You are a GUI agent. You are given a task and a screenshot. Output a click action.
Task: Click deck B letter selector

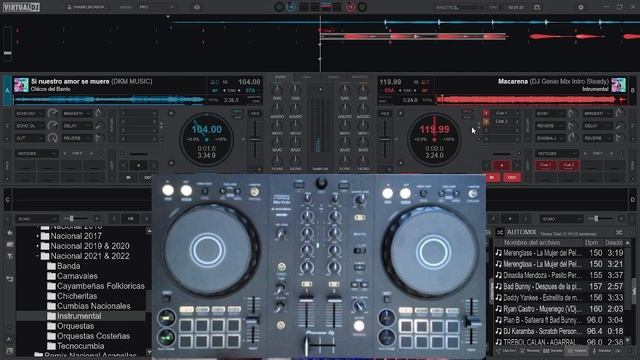click(x=633, y=90)
